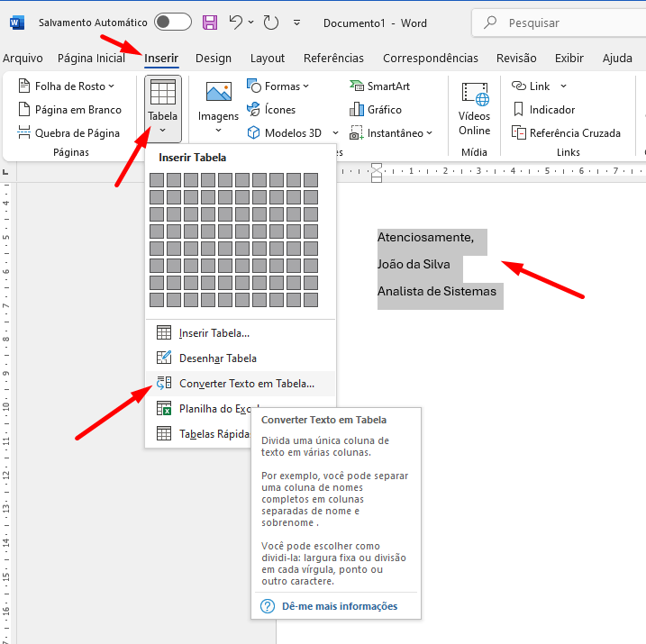Insert a Página em Branco

[69, 110]
